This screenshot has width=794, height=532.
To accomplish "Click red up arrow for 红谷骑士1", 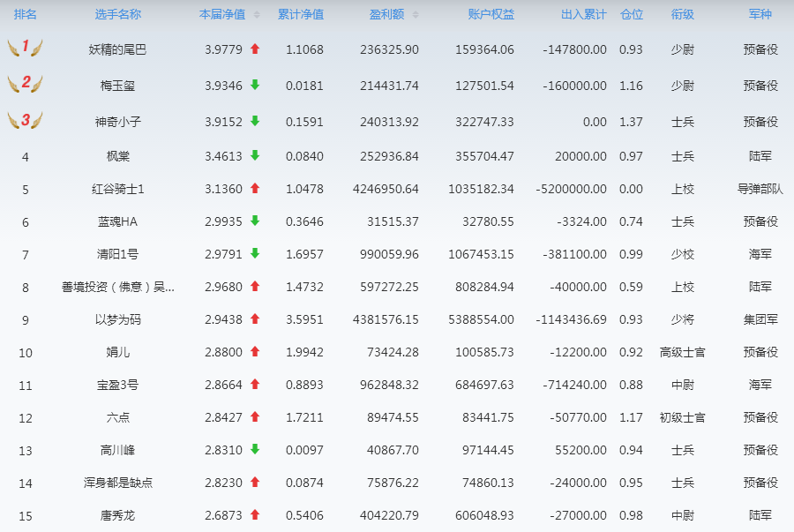I will pos(255,188).
